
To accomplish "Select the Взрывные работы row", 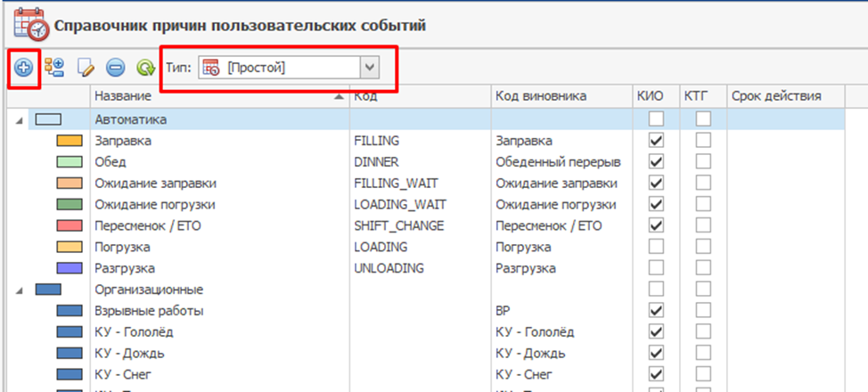I will 149,311.
